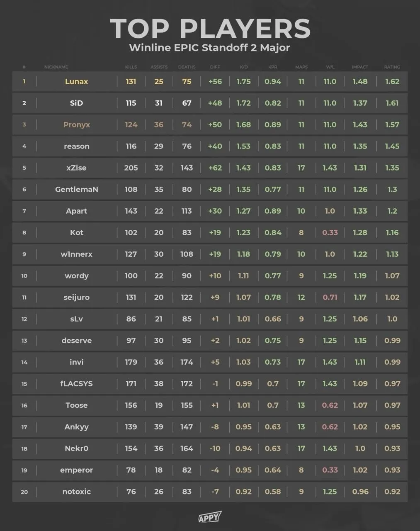Select the ASSISTS column header

point(159,67)
